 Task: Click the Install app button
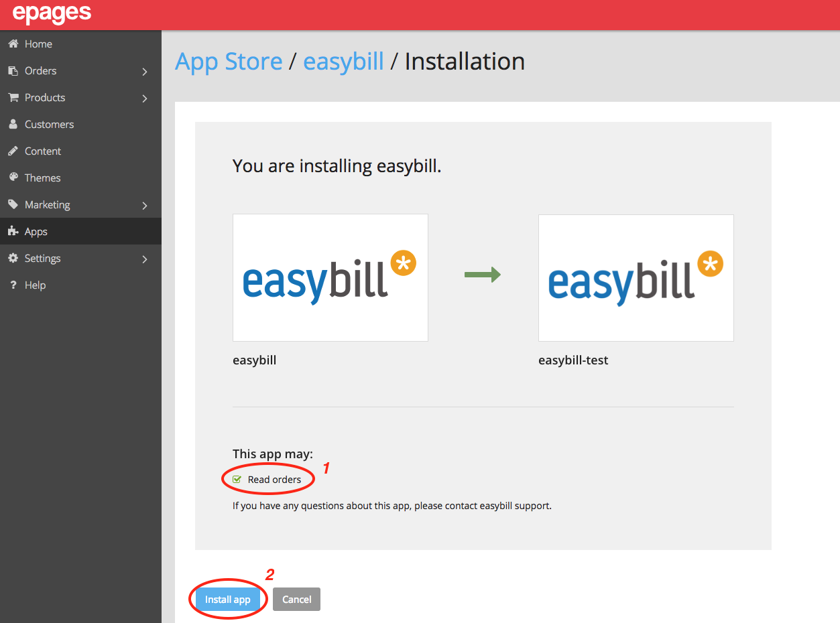tap(228, 600)
